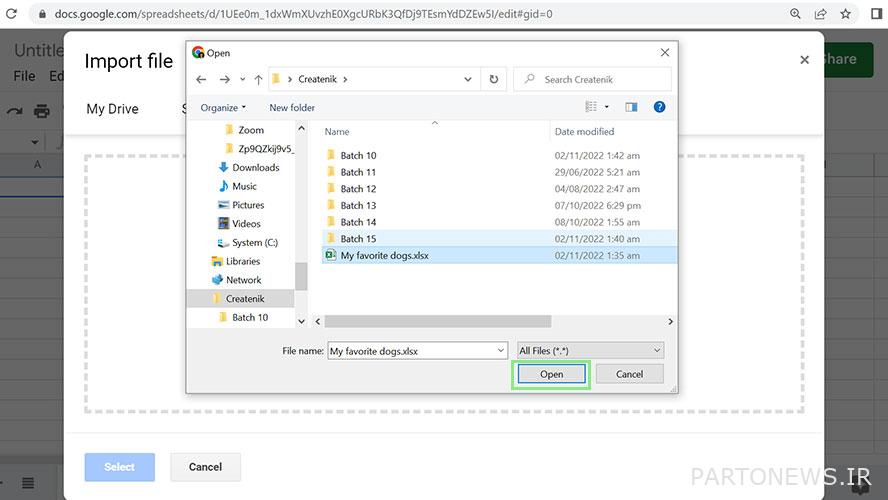This screenshot has height=500, width=888.
Task: Refresh the Createnik folder listing
Action: pyautogui.click(x=494, y=79)
